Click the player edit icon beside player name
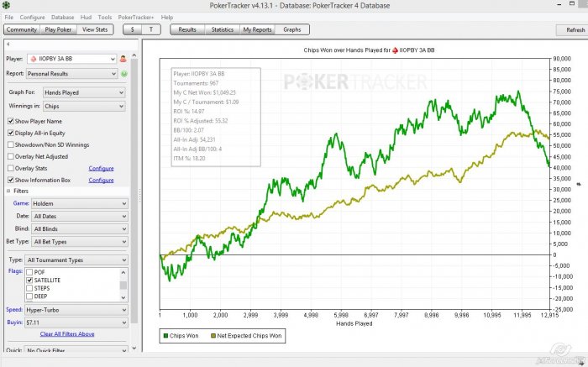This screenshot has height=367, width=588. (x=123, y=59)
